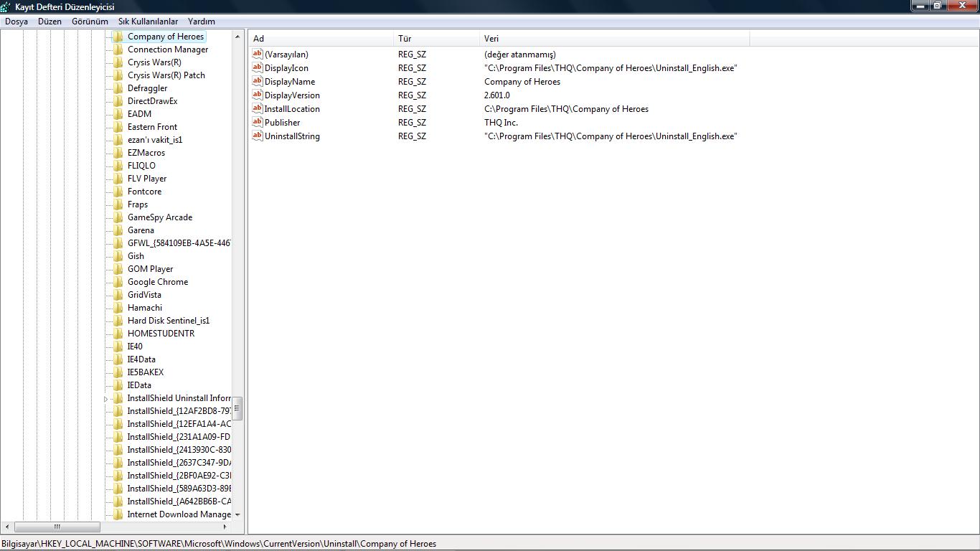Image resolution: width=980 pixels, height=551 pixels.
Task: Open the Dosya menu
Action: [17, 22]
